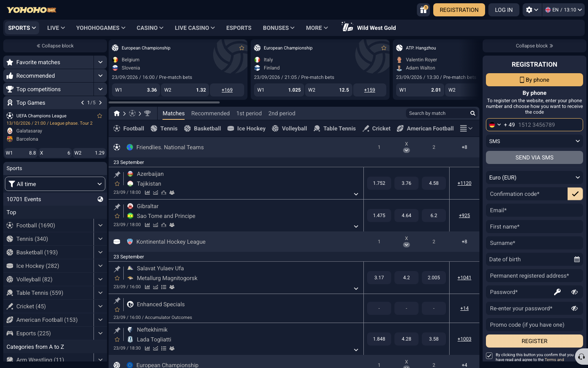Select the Basketball sport filter

(x=203, y=128)
